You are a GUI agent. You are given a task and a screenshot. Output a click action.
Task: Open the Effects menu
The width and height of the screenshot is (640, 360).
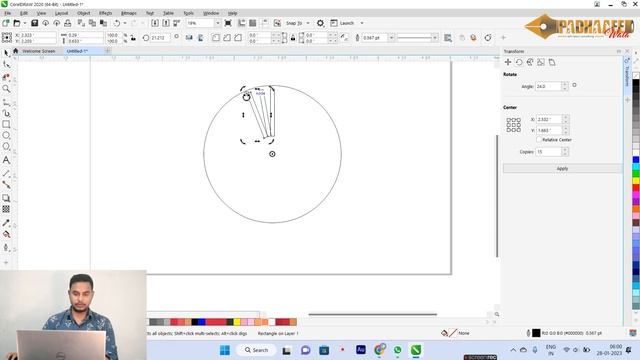tap(106, 13)
